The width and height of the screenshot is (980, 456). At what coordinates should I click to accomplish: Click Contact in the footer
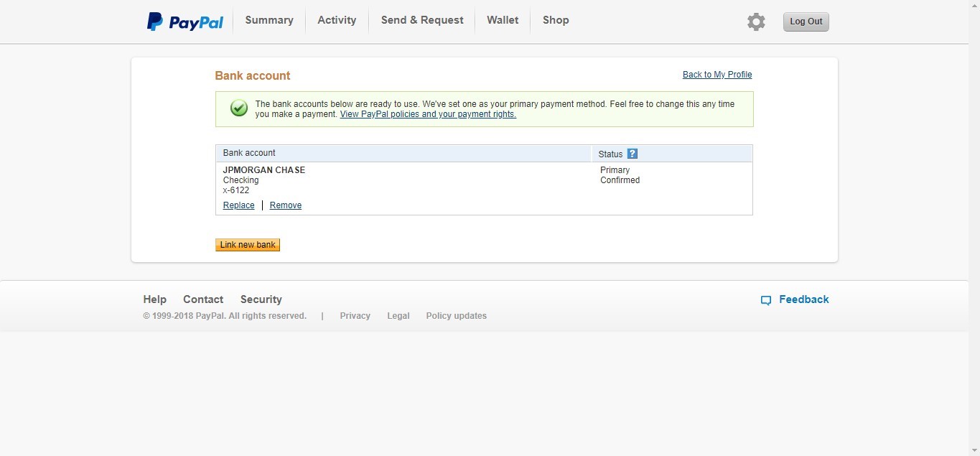[203, 299]
